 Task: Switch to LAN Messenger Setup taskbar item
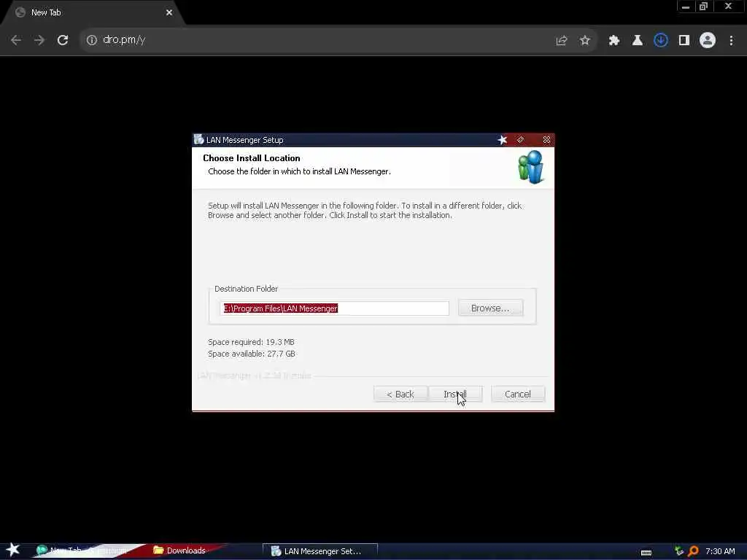pos(320,551)
